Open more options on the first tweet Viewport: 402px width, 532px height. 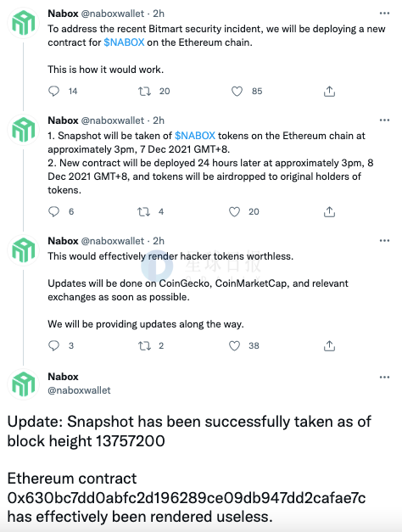[384, 14]
